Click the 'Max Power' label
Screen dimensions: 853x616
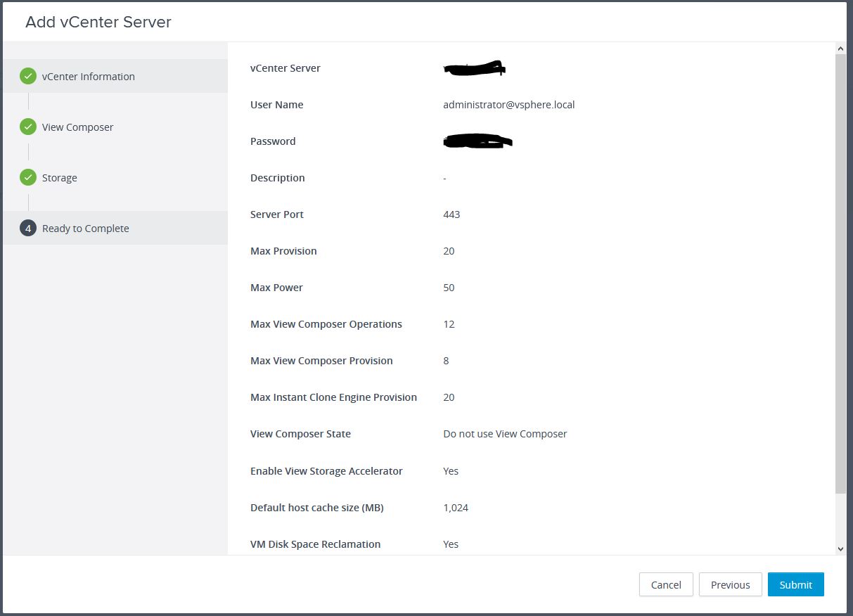coord(278,288)
